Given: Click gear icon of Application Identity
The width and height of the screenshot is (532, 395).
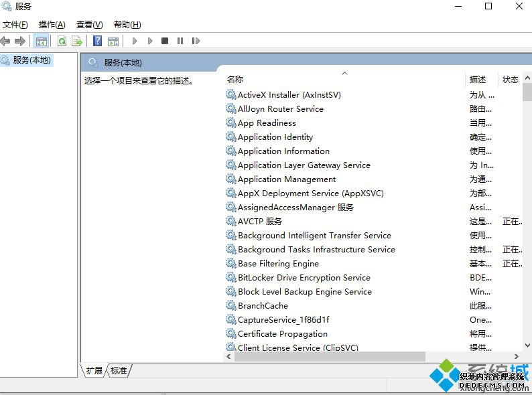Looking at the screenshot, I should [230, 137].
